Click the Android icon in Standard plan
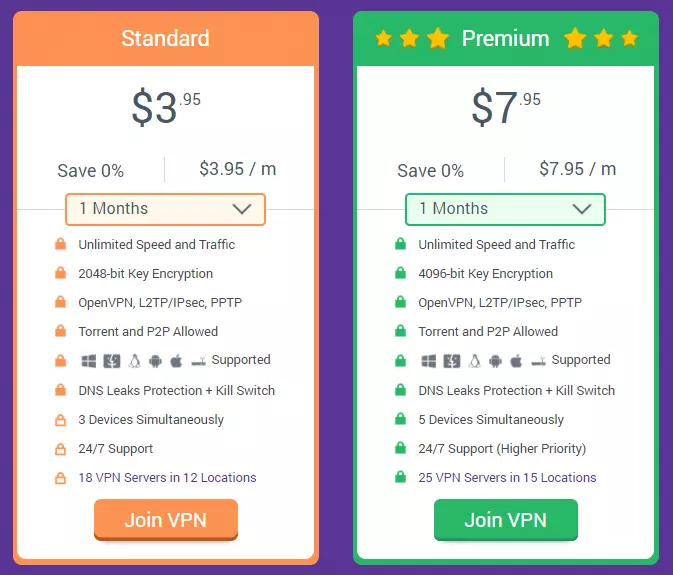The image size is (673, 575). click(x=155, y=361)
